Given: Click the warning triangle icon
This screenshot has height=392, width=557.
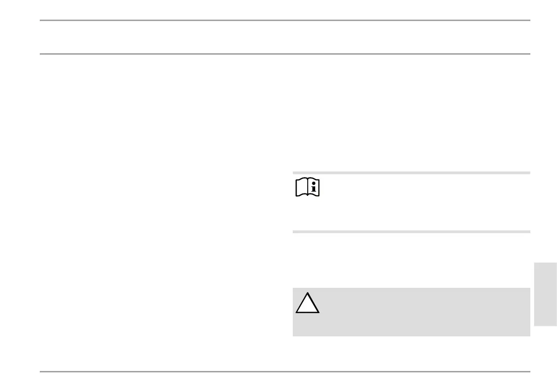Looking at the screenshot, I should coord(308,303).
